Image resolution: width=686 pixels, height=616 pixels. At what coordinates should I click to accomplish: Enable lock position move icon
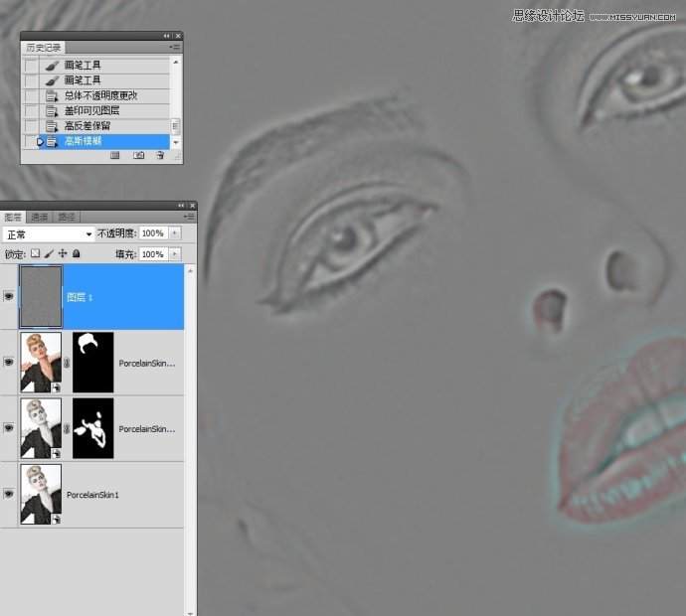62,254
